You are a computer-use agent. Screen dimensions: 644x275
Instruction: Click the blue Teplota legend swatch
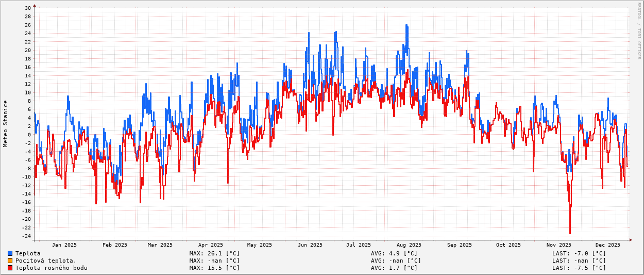click(10, 253)
